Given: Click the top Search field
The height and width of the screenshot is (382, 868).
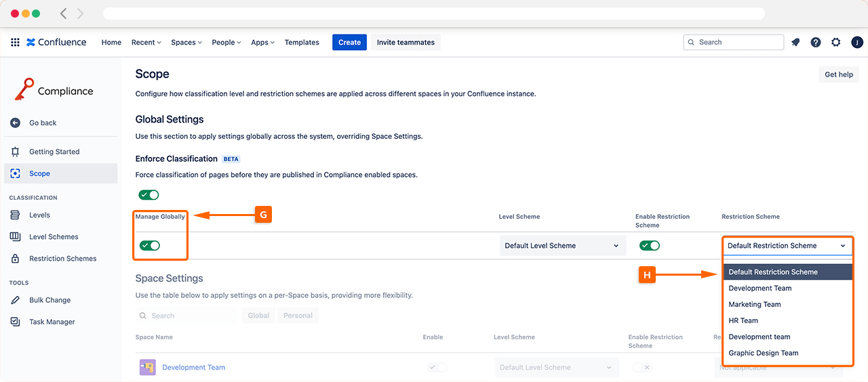Looking at the screenshot, I should click(x=734, y=42).
